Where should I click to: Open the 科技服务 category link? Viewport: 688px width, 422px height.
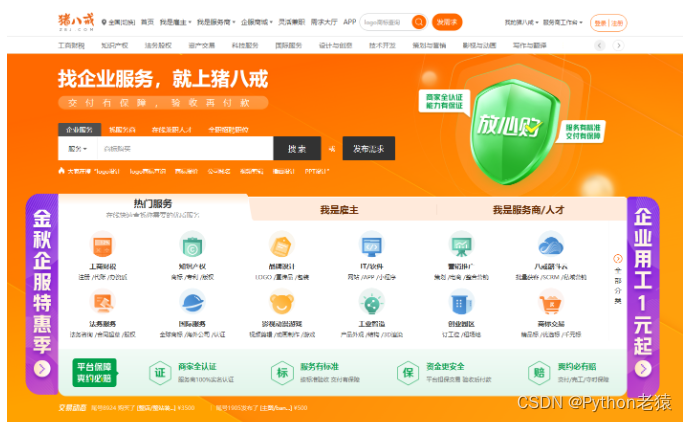(245, 45)
